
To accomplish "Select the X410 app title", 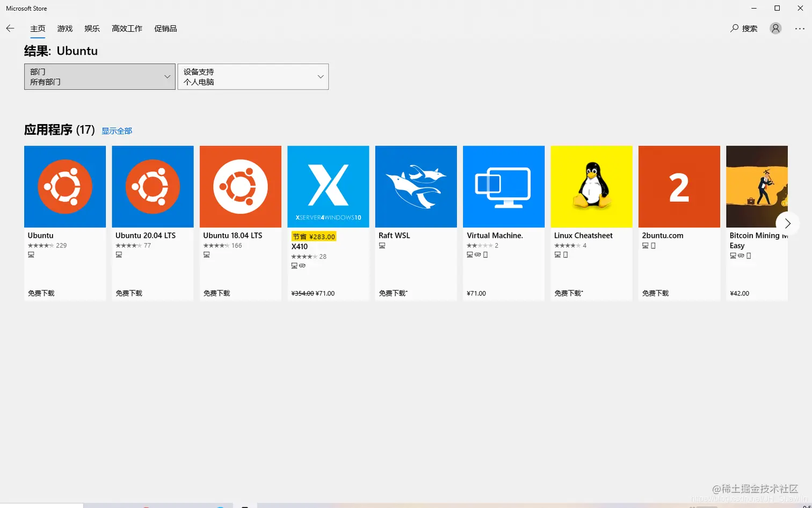I will [300, 246].
